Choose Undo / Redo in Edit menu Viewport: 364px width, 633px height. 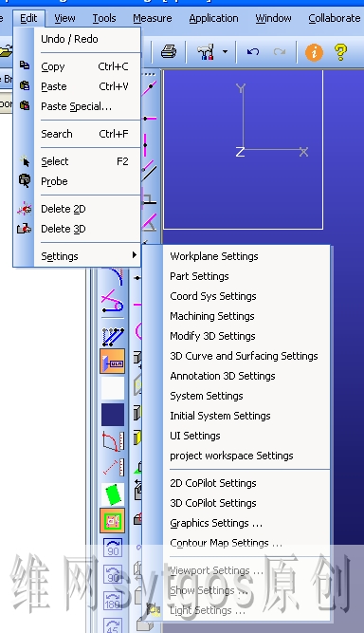(69, 39)
